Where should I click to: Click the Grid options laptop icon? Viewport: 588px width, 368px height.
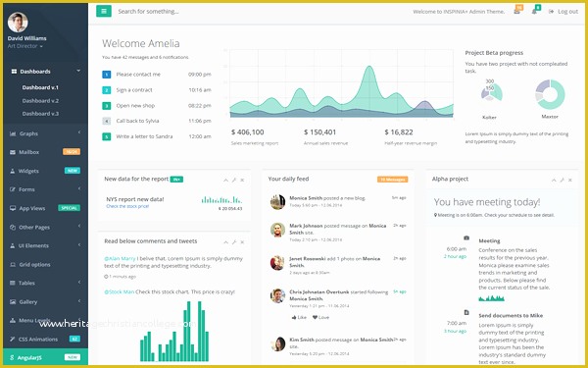[13, 265]
